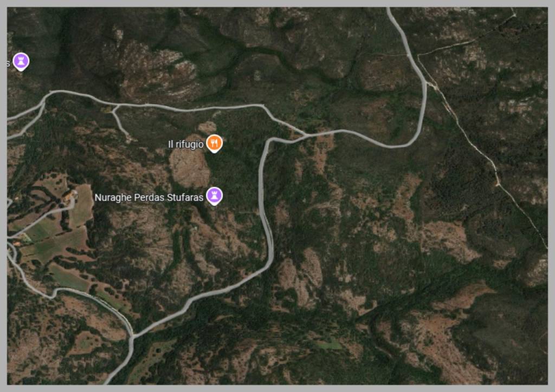555x392 pixels.
Task: Select the road junction east of Il rifugio
Action: [306, 135]
